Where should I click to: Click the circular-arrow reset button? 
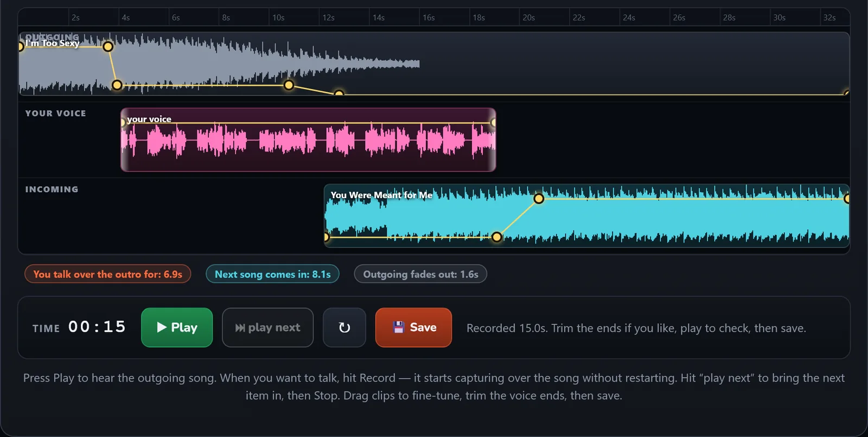click(344, 327)
